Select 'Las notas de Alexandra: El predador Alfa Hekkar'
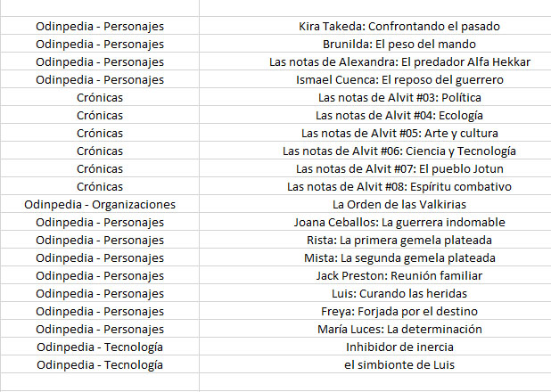 pos(399,62)
